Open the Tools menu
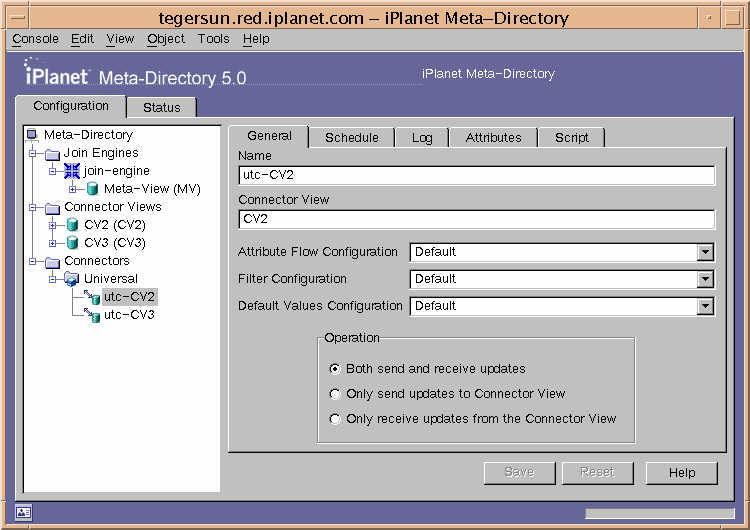 point(213,39)
